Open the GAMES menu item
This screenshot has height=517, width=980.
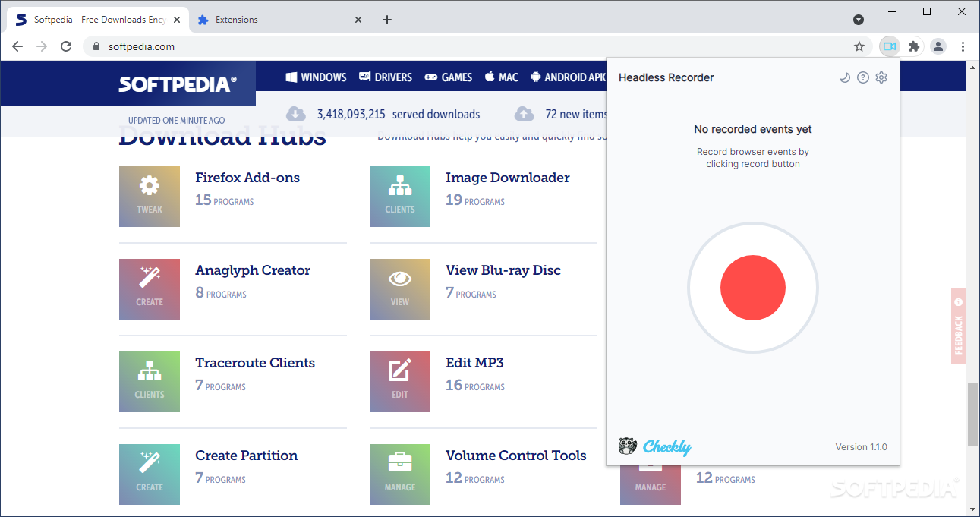pyautogui.click(x=448, y=77)
